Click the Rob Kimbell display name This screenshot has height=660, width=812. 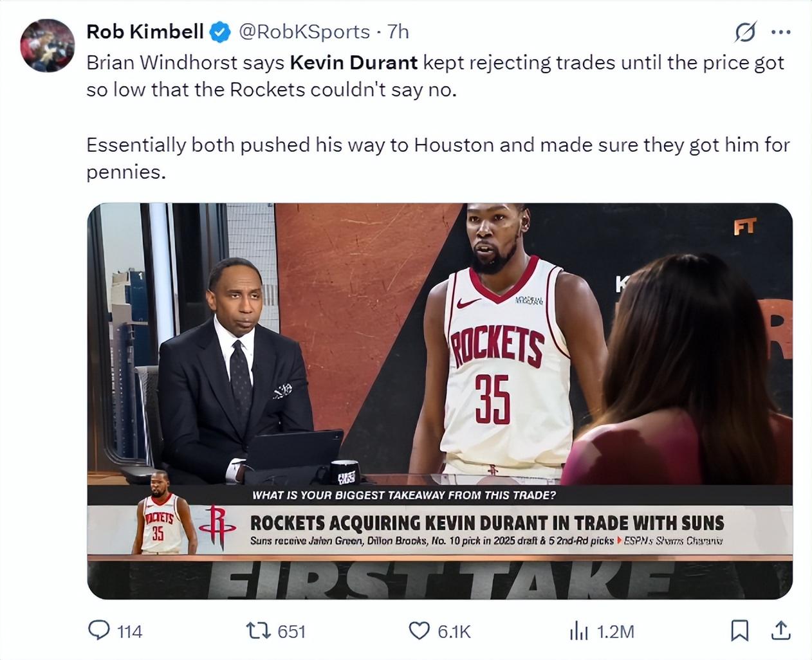point(145,32)
